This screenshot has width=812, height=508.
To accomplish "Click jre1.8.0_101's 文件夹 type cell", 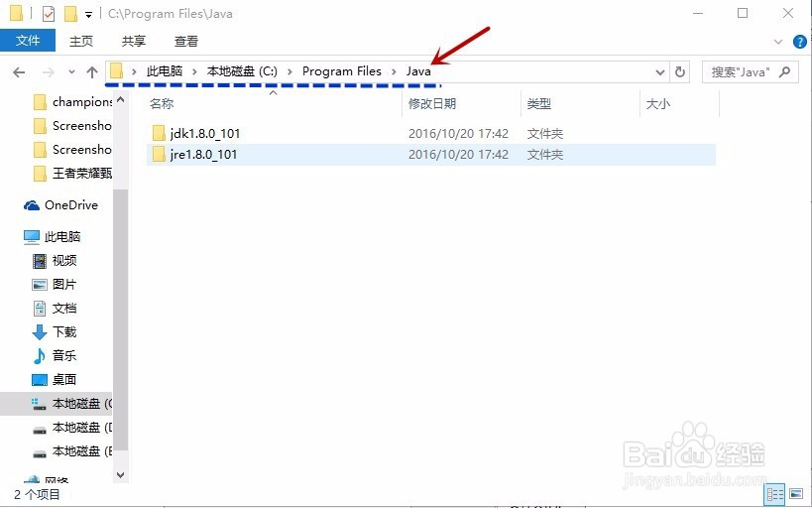I will pos(544,155).
